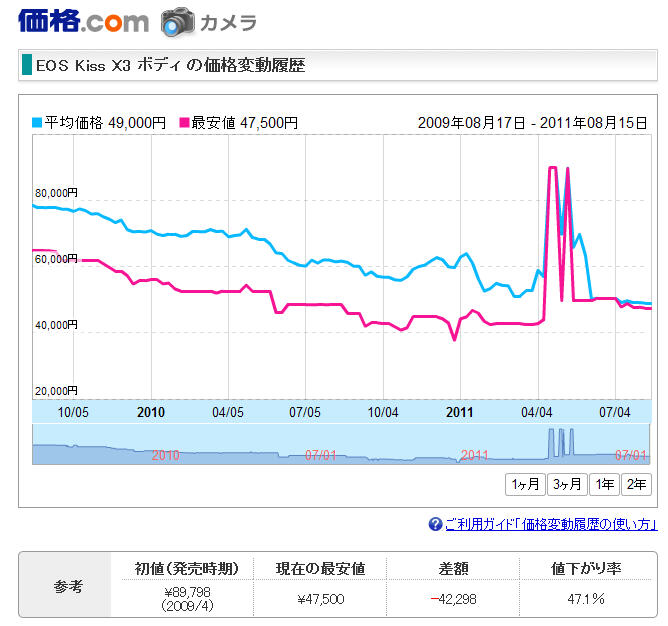Select the 3ヶ月 range button

click(567, 485)
